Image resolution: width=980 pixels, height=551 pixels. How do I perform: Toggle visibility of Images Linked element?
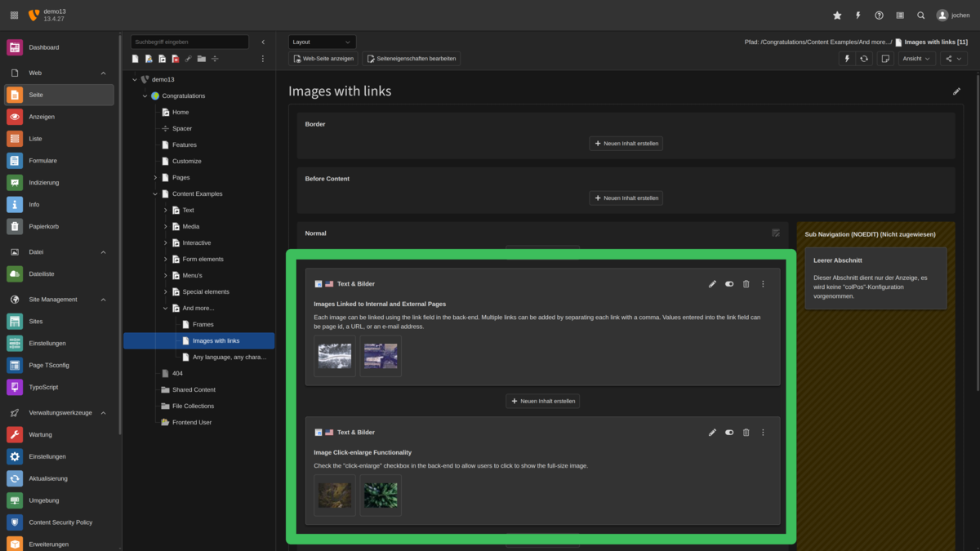pos(729,284)
